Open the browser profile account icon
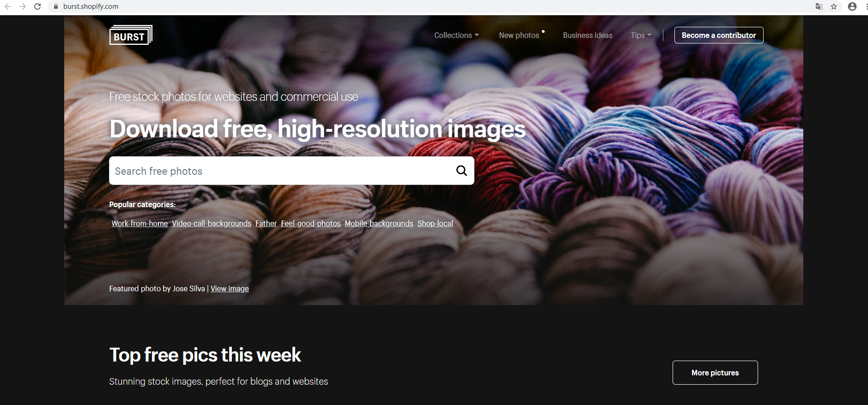 [x=852, y=6]
